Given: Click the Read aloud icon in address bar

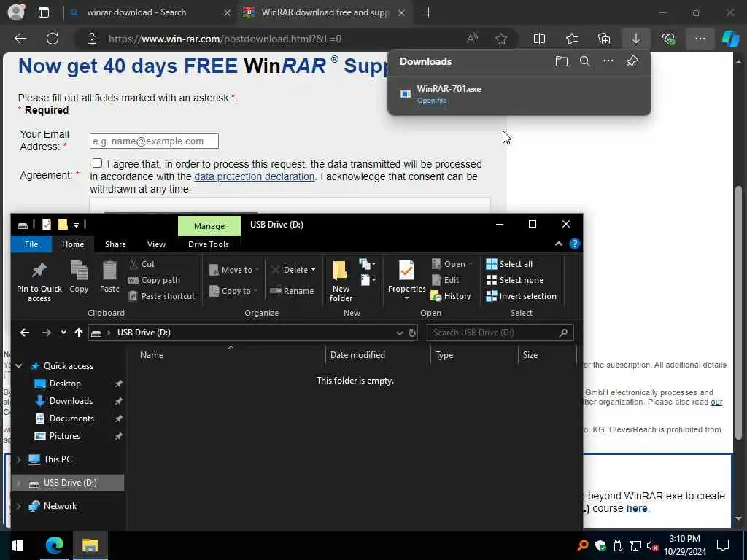Looking at the screenshot, I should 472,39.
